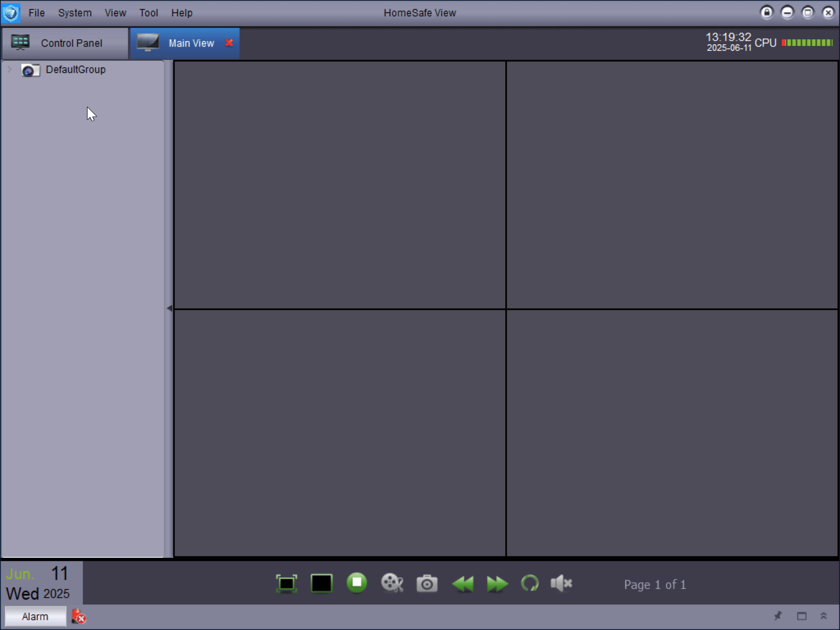The width and height of the screenshot is (840, 630).
Task: Go to next page with forward arrows
Action: [497, 584]
